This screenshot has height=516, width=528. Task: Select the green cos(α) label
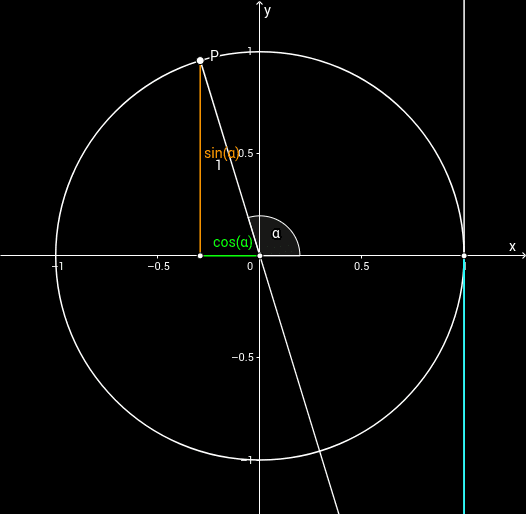233,243
